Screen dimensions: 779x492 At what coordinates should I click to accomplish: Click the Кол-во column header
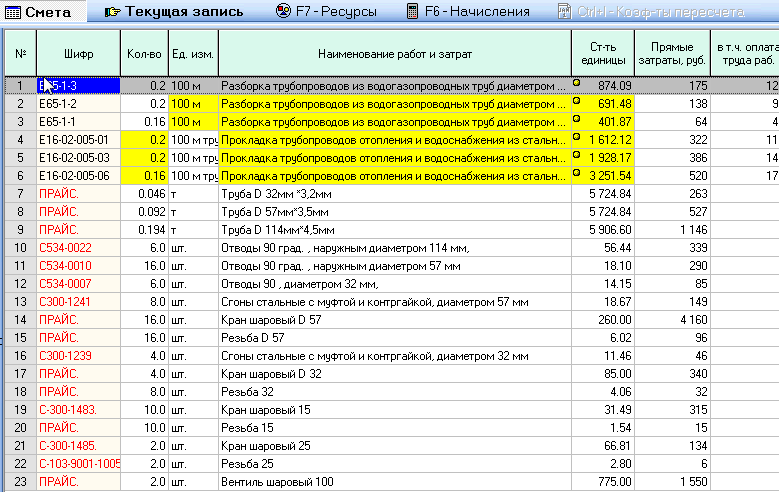pos(145,53)
